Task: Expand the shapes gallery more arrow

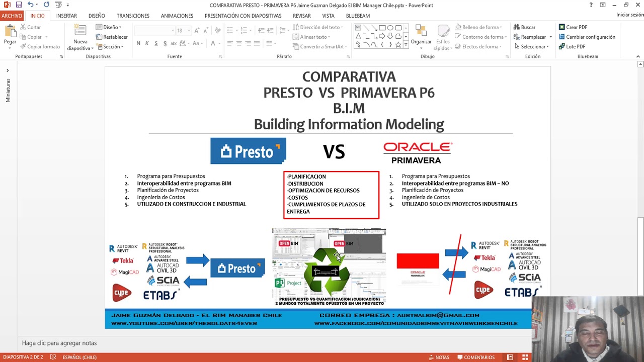Action: 406,45
